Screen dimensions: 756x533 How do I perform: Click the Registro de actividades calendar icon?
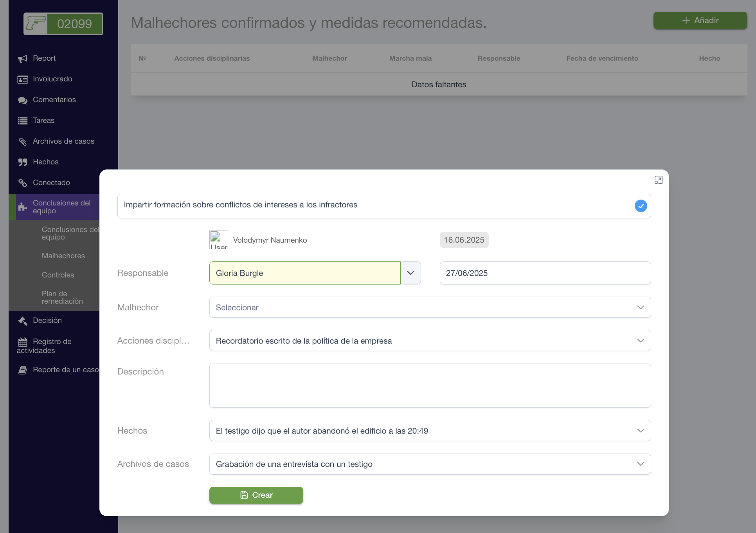tap(23, 342)
